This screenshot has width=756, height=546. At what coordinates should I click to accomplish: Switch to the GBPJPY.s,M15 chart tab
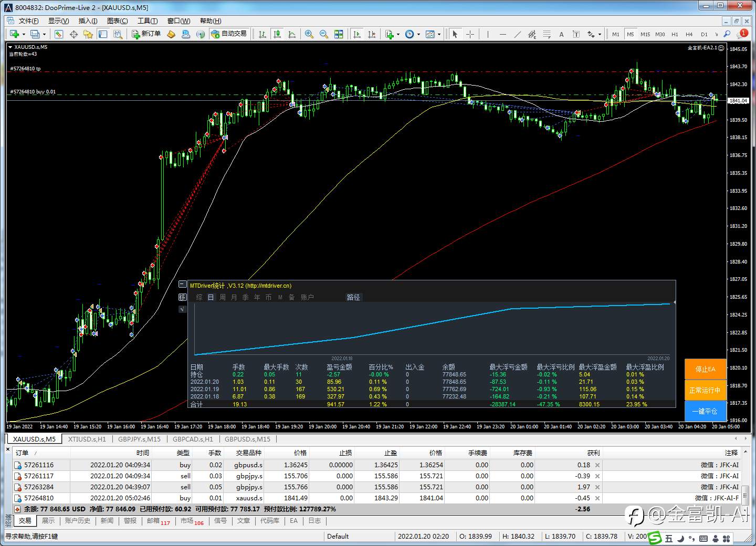click(x=139, y=439)
